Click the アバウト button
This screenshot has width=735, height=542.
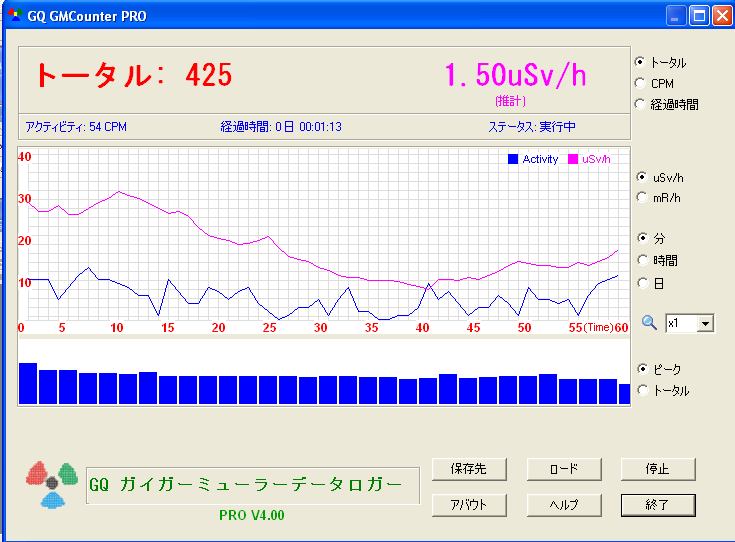[469, 505]
